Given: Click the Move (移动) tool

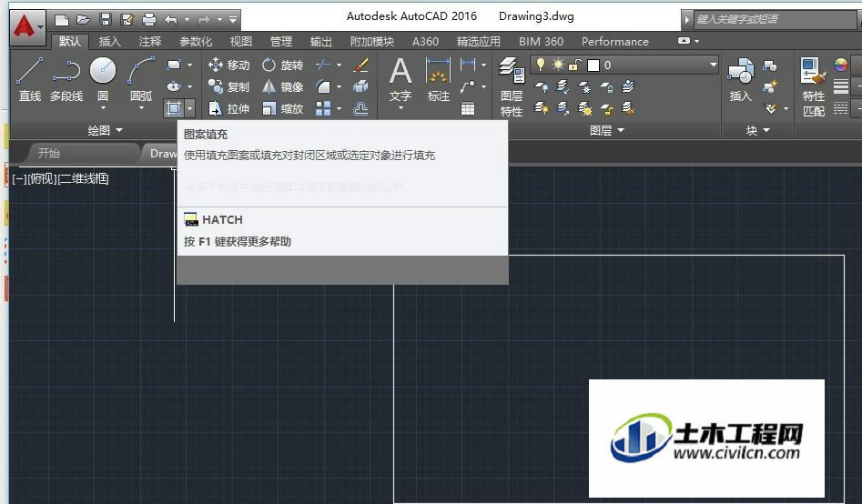Looking at the screenshot, I should [x=229, y=65].
